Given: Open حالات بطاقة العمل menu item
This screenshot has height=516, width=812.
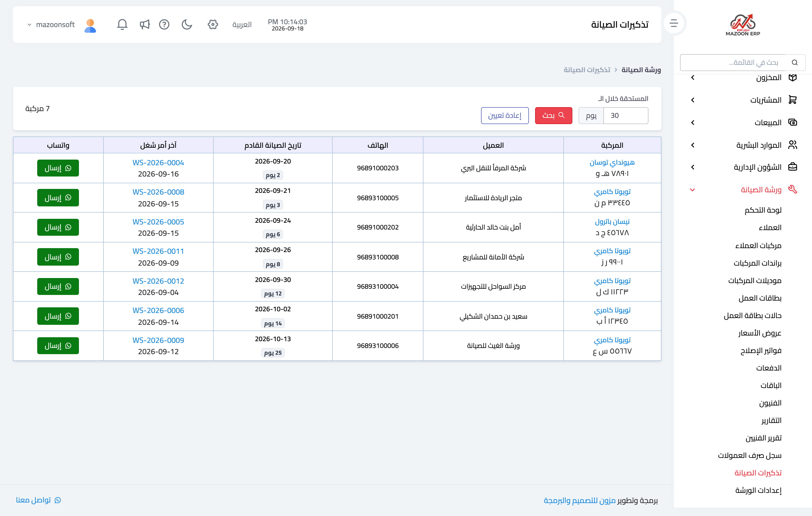Looking at the screenshot, I should (x=753, y=315).
